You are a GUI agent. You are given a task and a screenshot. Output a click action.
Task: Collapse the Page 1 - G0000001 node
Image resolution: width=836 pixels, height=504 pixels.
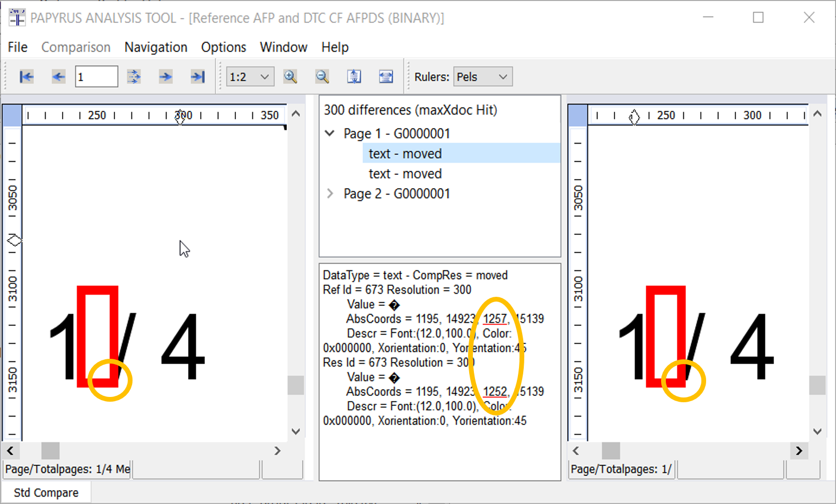[330, 134]
